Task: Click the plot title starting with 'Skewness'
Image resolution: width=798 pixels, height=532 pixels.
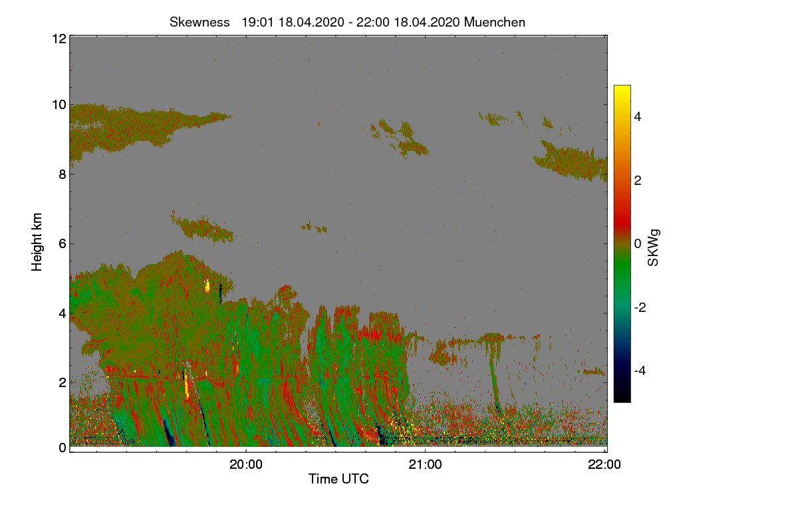Action: (x=348, y=22)
